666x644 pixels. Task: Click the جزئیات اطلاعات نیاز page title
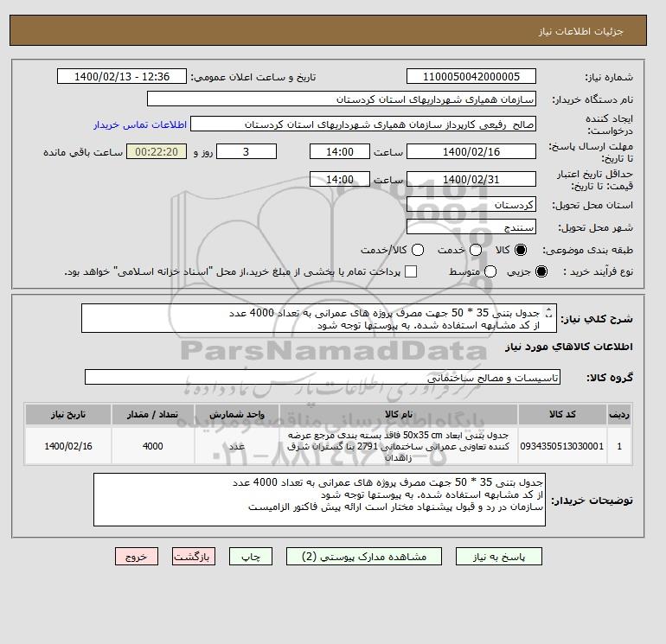(580, 31)
